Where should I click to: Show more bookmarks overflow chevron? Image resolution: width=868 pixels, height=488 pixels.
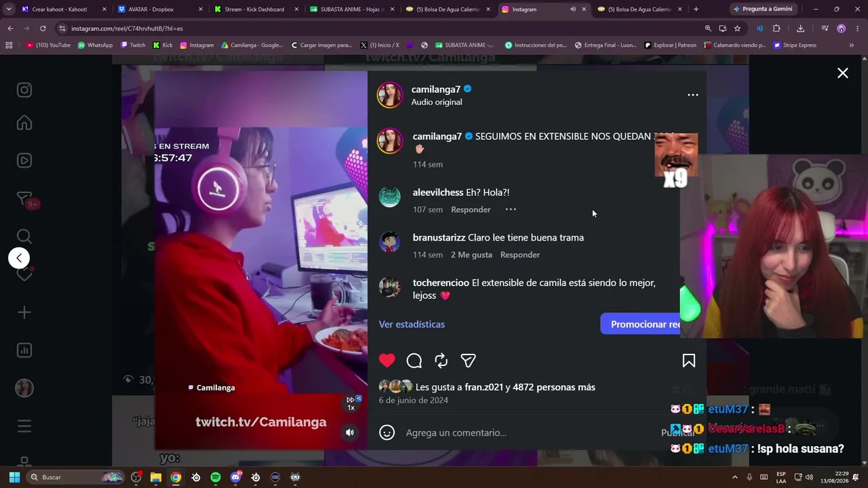pos(852,45)
